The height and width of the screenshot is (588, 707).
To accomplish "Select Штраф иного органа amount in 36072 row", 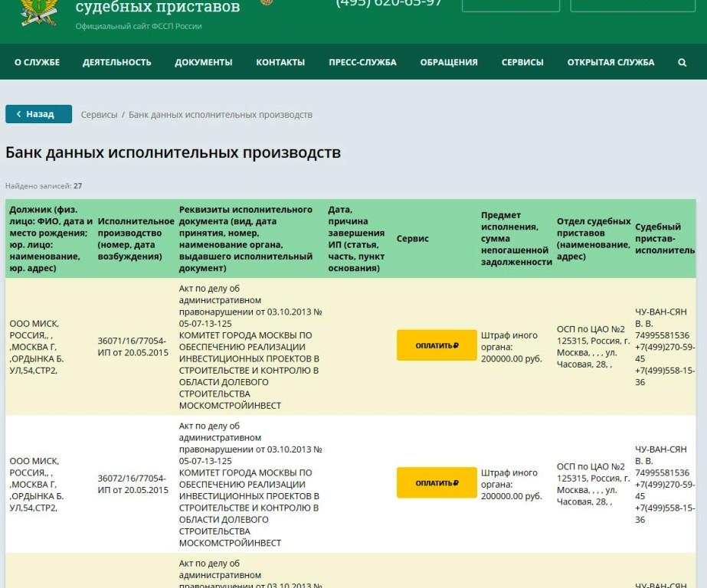I will [x=512, y=485].
